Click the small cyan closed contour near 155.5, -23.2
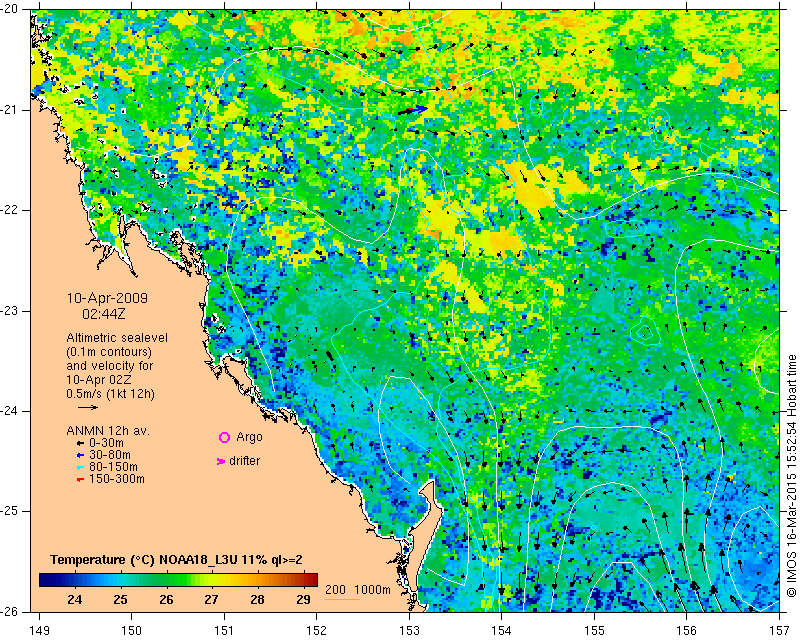 click(644, 333)
